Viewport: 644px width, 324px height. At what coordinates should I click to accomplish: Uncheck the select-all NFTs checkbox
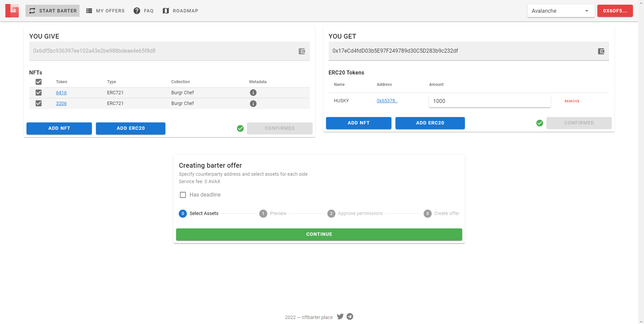(x=39, y=82)
